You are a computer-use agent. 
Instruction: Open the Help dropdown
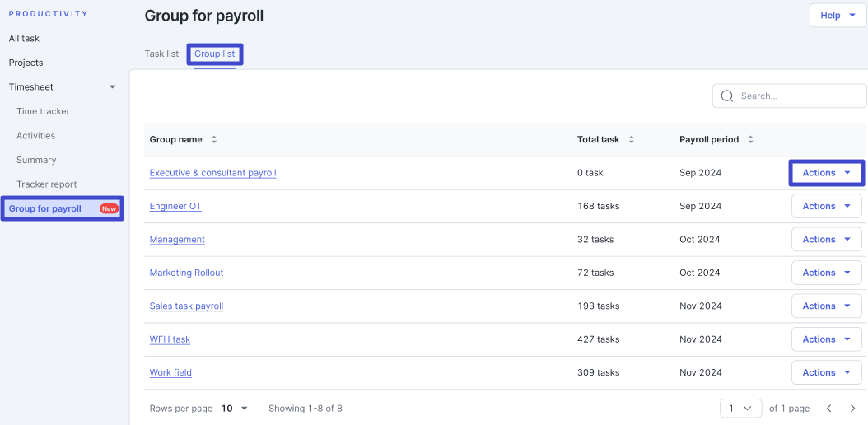(838, 16)
